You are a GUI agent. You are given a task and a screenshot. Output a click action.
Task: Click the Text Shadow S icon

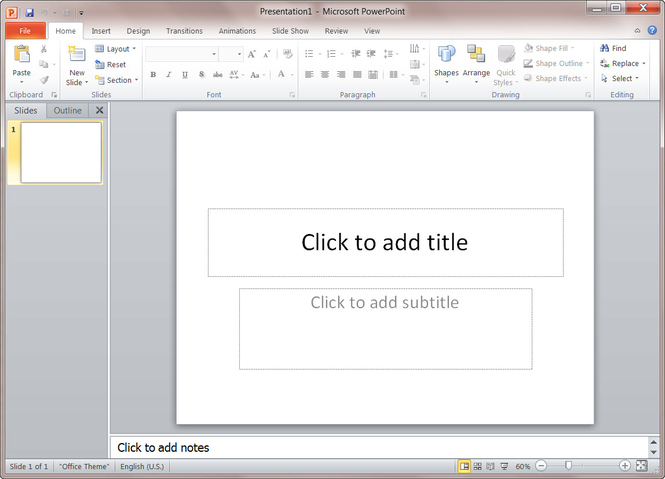click(201, 75)
